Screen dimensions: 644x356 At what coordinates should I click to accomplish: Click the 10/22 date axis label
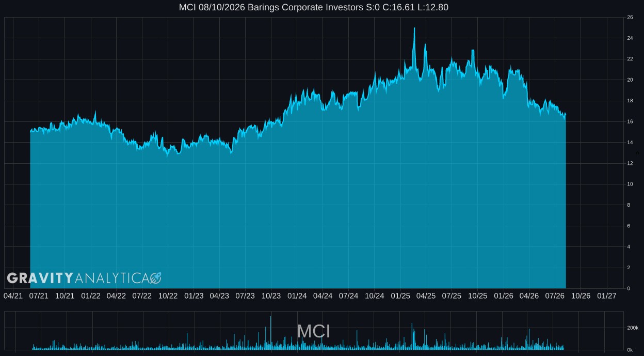pos(168,296)
